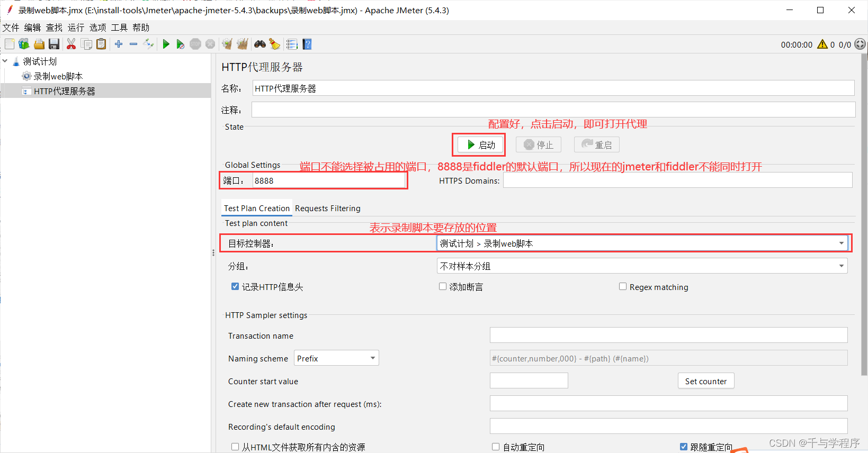Viewport: 868px width, 453px height.
Task: Click the Transaction name input field
Action: 669,335
